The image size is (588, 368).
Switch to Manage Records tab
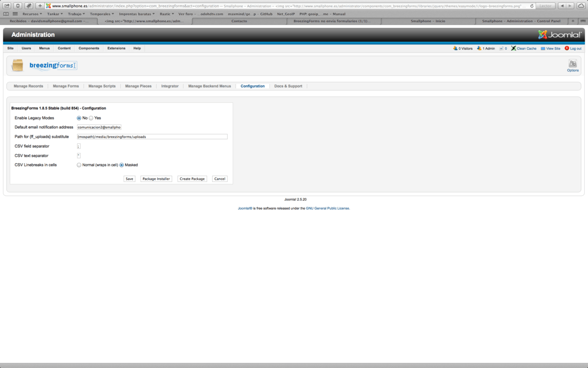click(x=28, y=86)
